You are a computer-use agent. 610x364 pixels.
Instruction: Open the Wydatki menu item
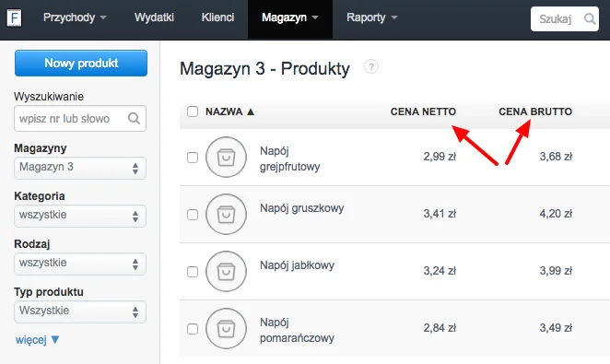click(x=154, y=18)
